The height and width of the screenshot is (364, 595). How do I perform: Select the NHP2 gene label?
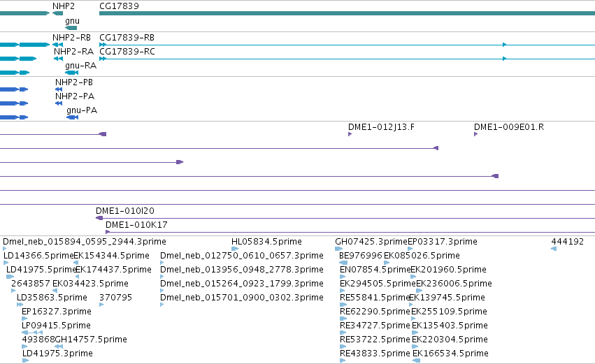point(64,6)
